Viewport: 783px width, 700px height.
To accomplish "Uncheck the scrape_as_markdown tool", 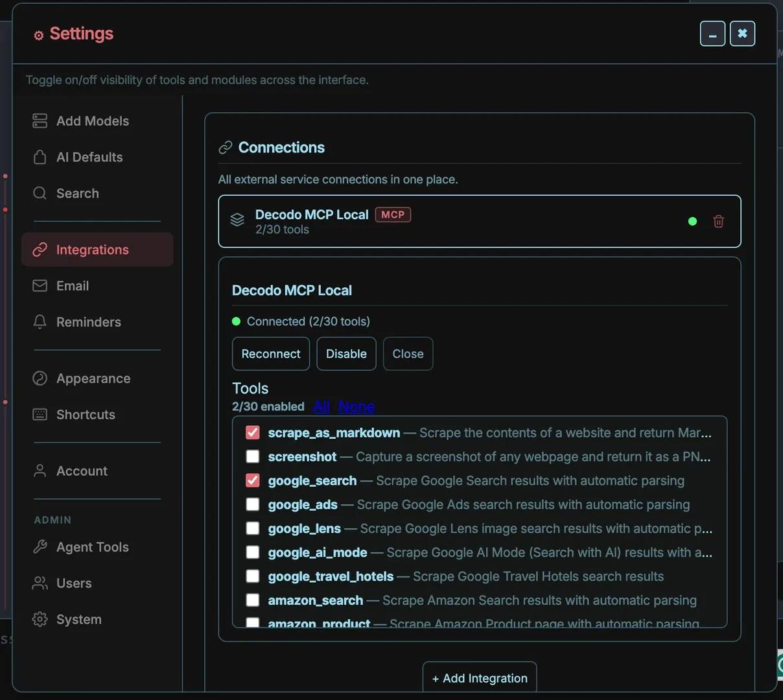I will pos(253,432).
